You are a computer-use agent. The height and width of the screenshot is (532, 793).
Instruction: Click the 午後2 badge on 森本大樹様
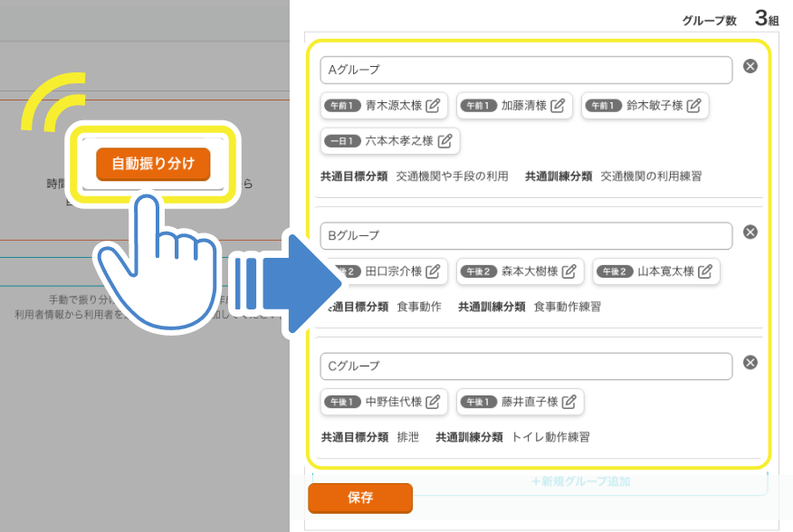click(479, 271)
